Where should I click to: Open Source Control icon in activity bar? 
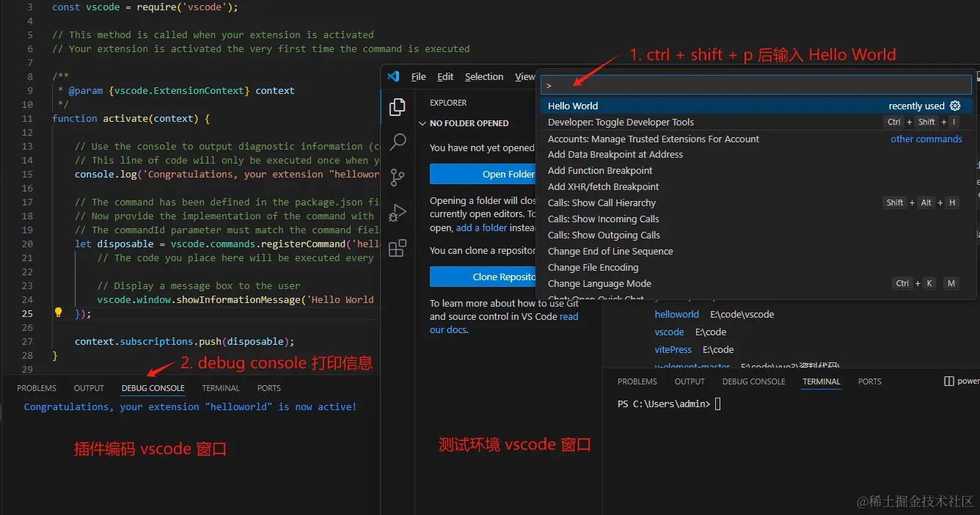(398, 178)
